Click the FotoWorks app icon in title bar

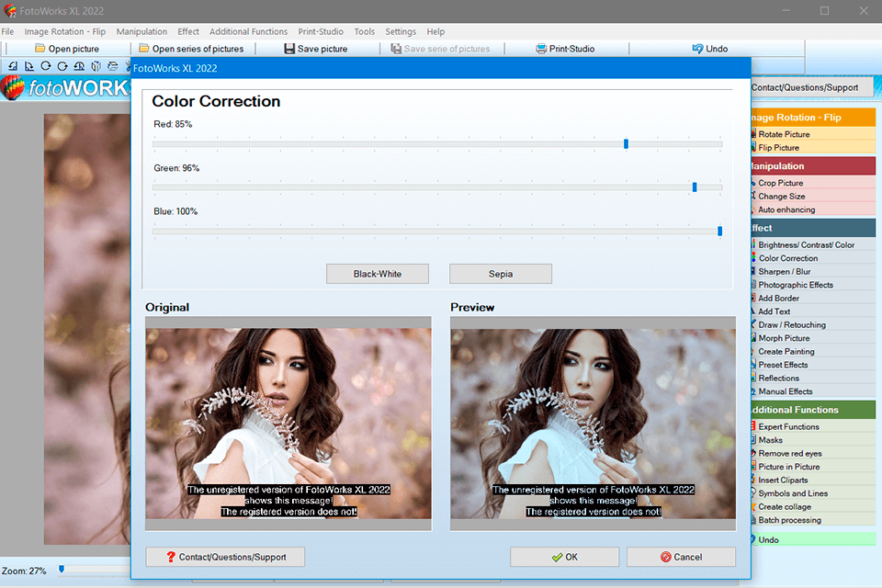point(10,11)
